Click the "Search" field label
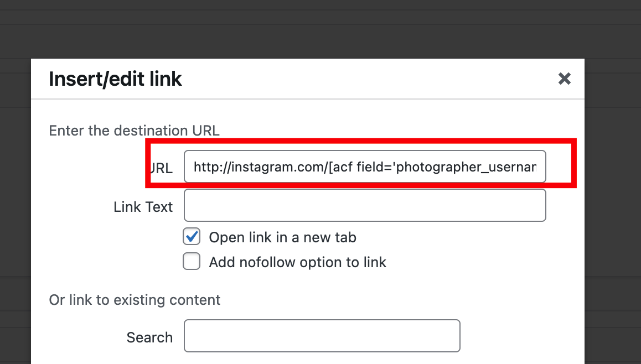Screen dimensions: 641x364 click(x=149, y=337)
